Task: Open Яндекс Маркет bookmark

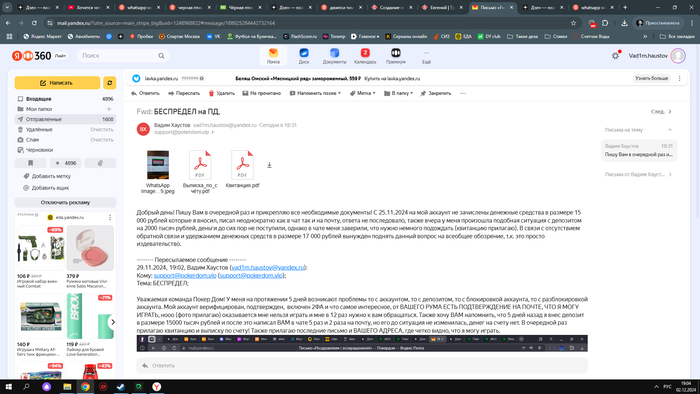Action: point(42,36)
